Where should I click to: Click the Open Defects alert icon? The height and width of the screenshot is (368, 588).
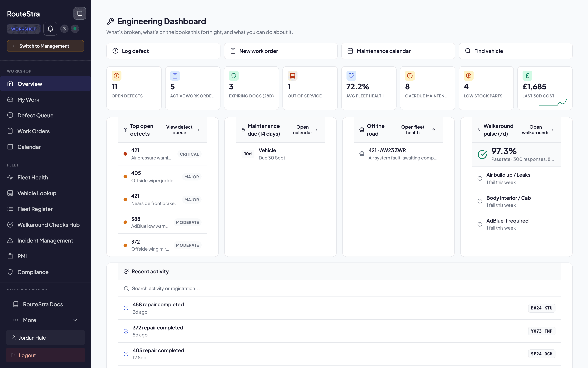coord(116,76)
